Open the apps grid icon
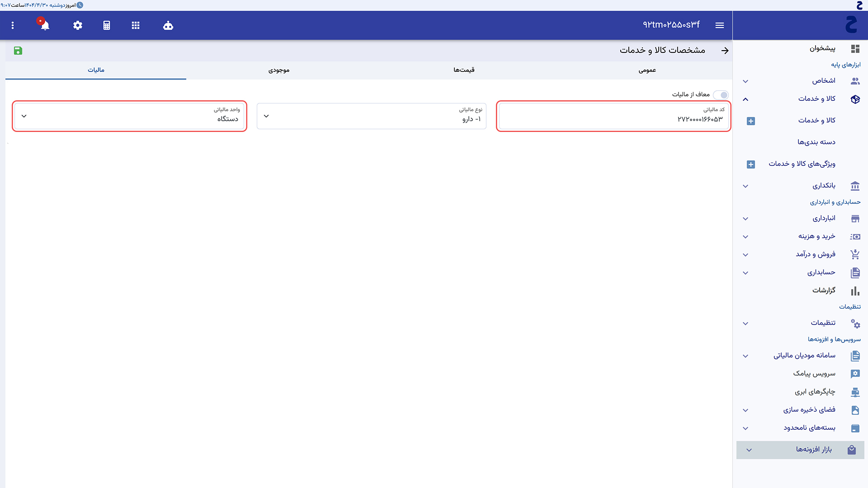 click(136, 25)
